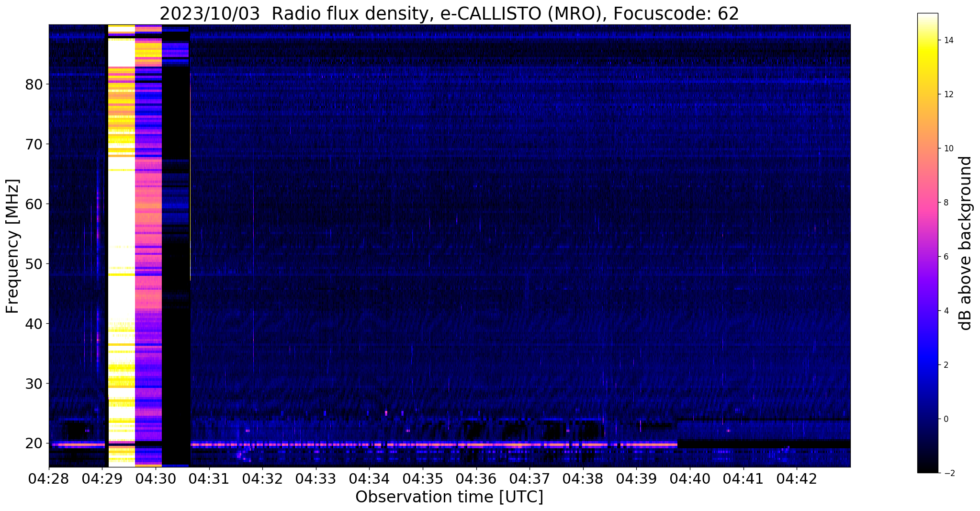Click the 'dB above background' colorbar label
980x511 pixels.
[x=966, y=243]
